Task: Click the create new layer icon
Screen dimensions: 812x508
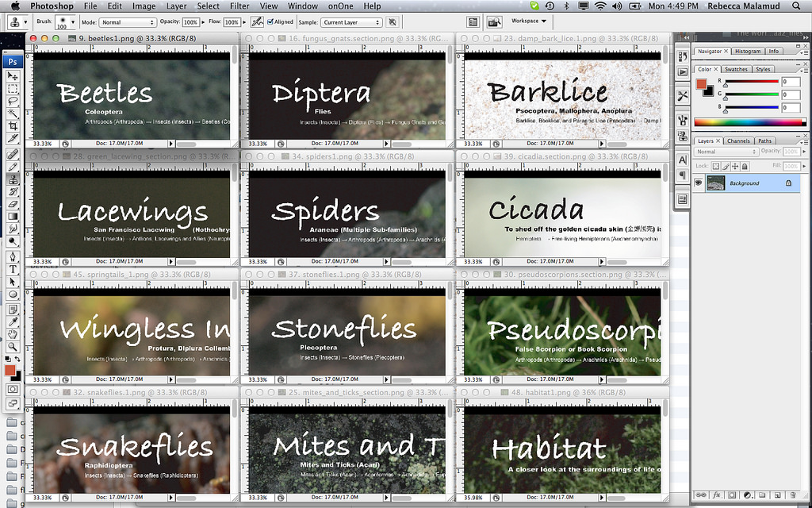Action: (779, 495)
